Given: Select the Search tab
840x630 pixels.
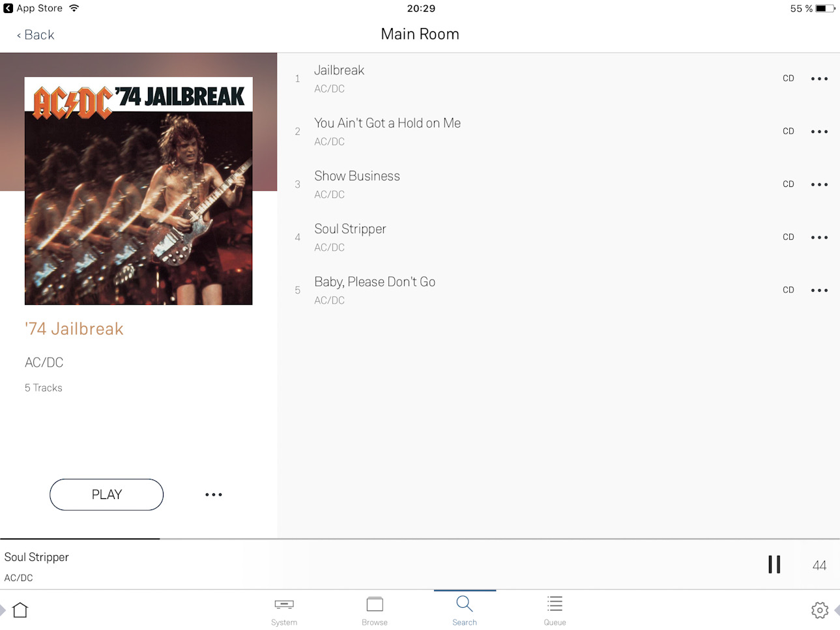Looking at the screenshot, I should point(465,611).
